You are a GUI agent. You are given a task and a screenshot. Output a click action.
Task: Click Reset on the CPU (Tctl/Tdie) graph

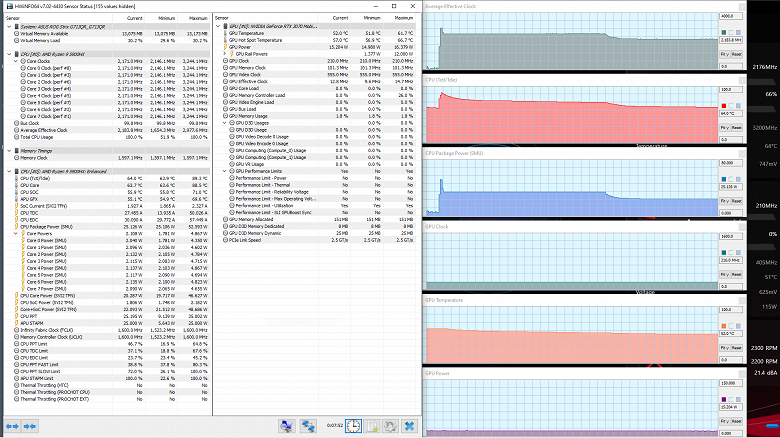[x=736, y=127]
